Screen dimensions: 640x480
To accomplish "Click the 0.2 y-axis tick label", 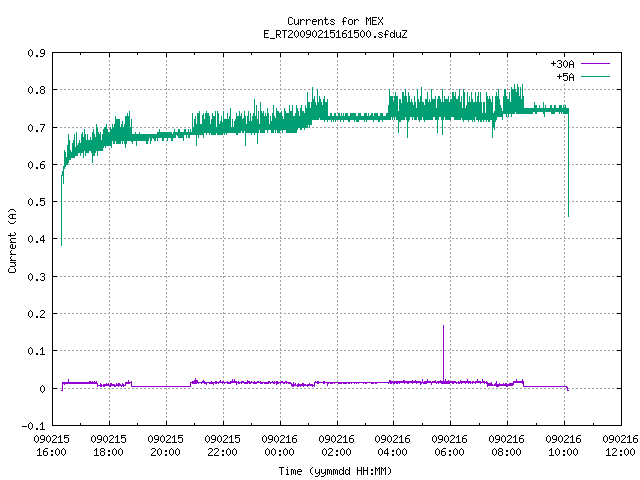I will [36, 314].
